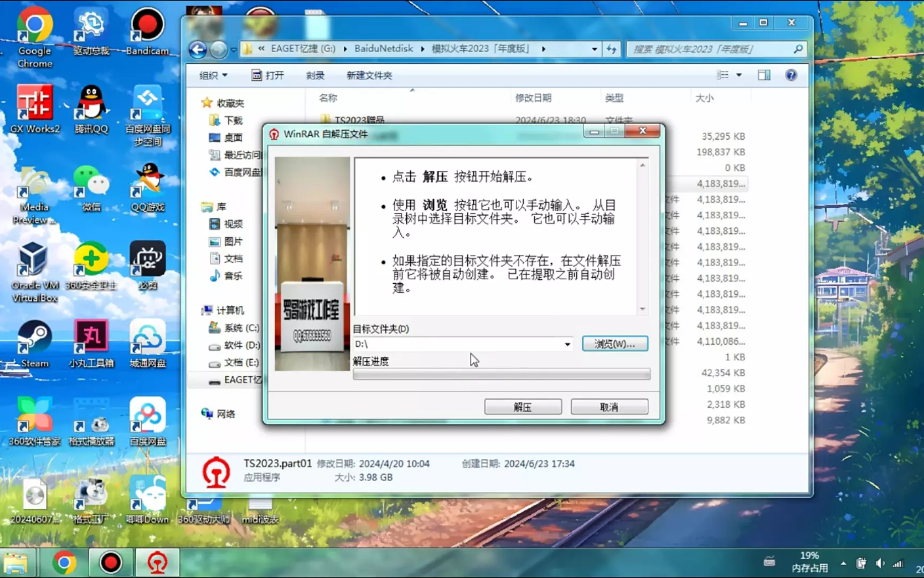
Task: Select 图片 library in sidebar
Action: [227, 241]
